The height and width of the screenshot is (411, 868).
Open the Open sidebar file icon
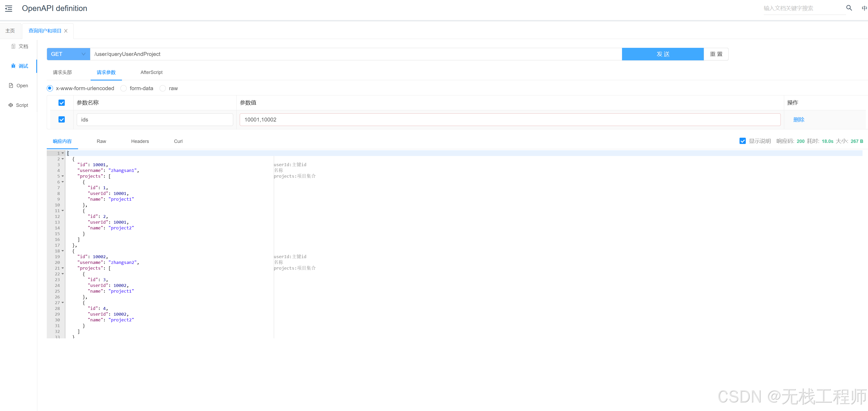pos(11,86)
